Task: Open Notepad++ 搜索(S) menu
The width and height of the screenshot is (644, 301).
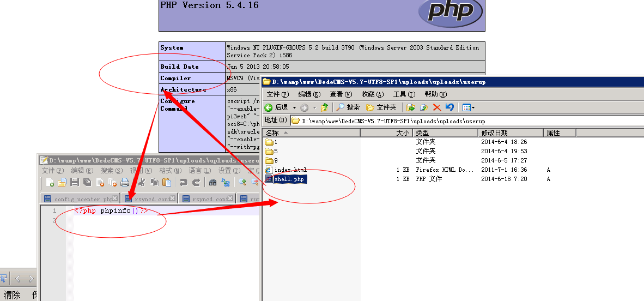Action: tap(112, 171)
